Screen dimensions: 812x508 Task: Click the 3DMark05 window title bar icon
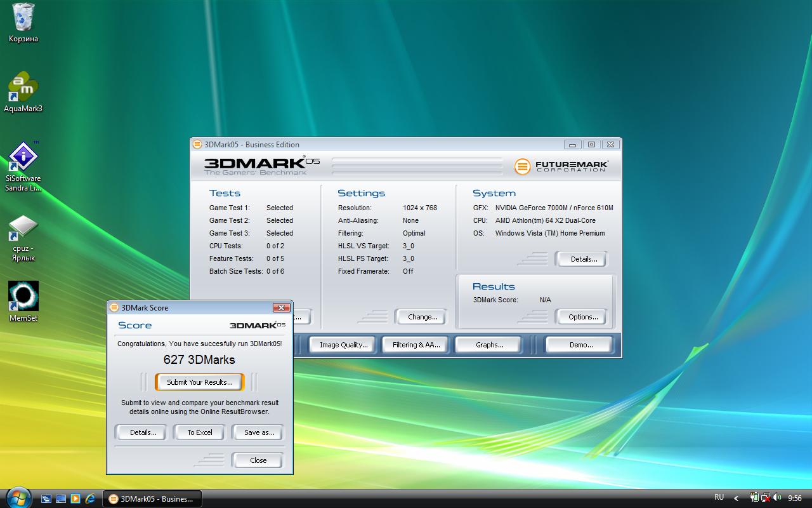pos(197,144)
